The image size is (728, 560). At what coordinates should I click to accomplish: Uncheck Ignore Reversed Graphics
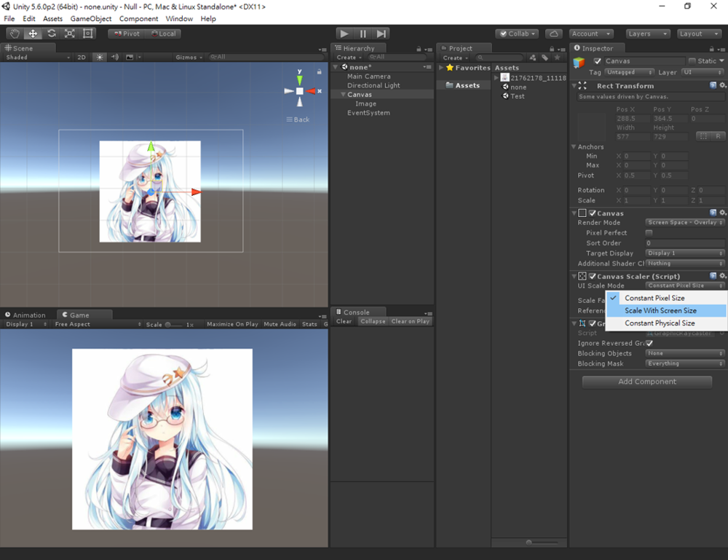649,342
